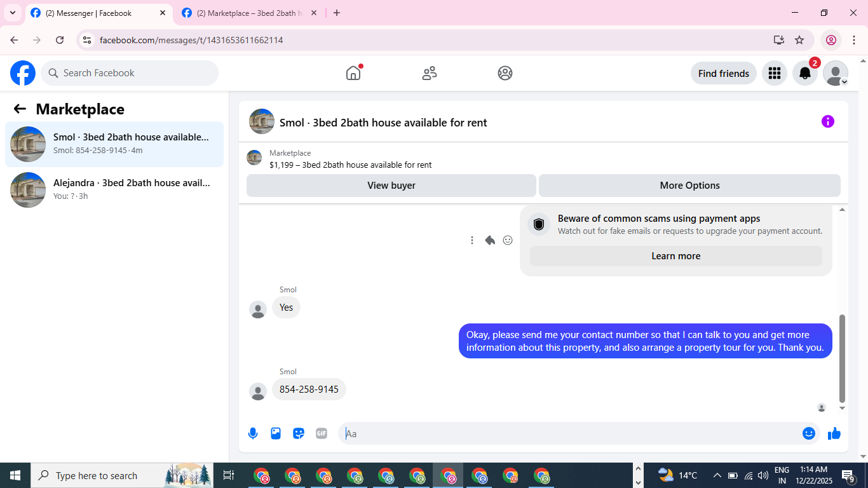868x488 pixels.
Task: Open the emoji picker in composer
Action: coord(808,433)
